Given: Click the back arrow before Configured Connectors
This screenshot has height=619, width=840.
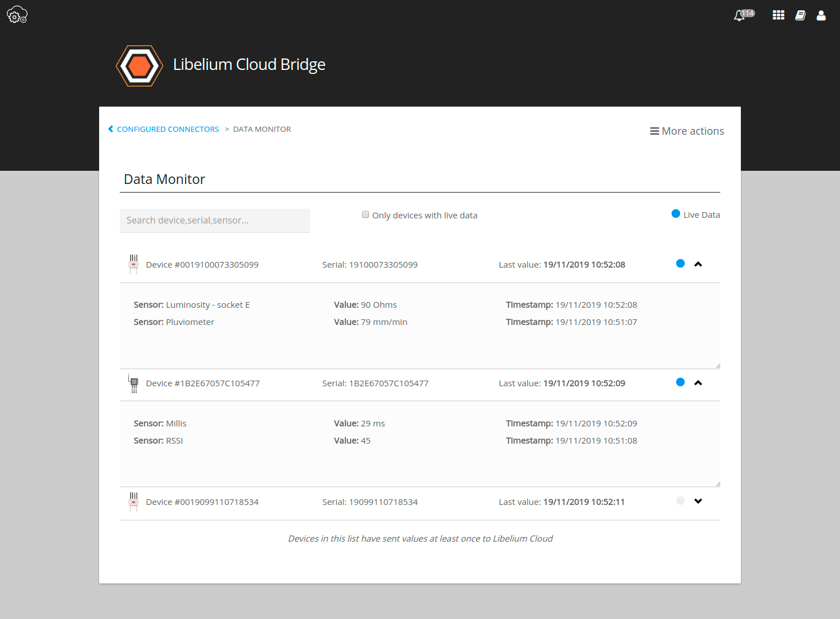Looking at the screenshot, I should (x=111, y=129).
